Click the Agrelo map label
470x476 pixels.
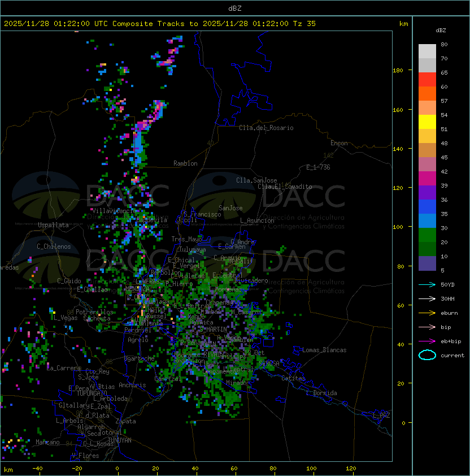tap(138, 340)
